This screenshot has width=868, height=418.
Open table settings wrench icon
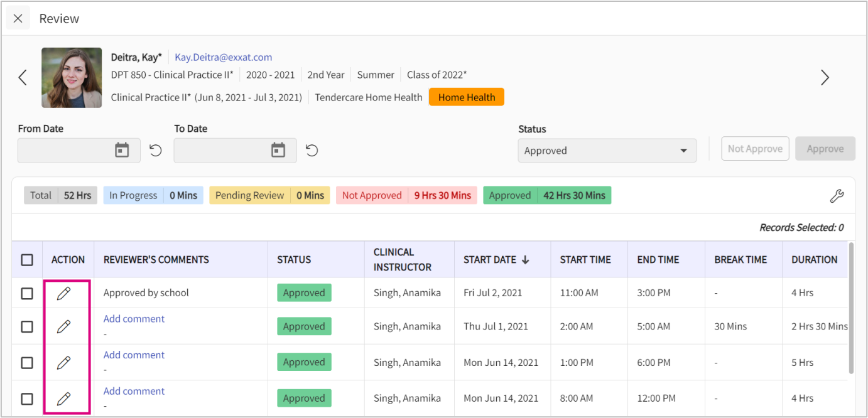pyautogui.click(x=837, y=196)
